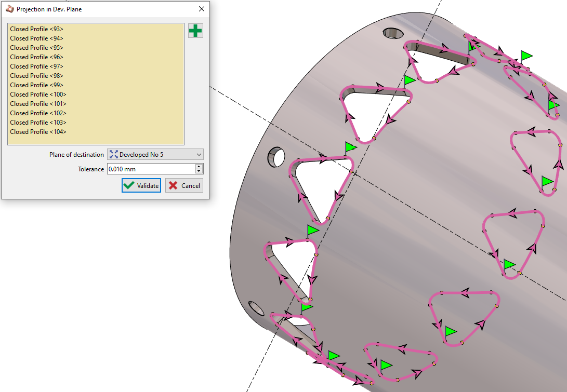The image size is (567, 392).
Task: Select Closed Profile <95> in the list
Action: coord(36,48)
